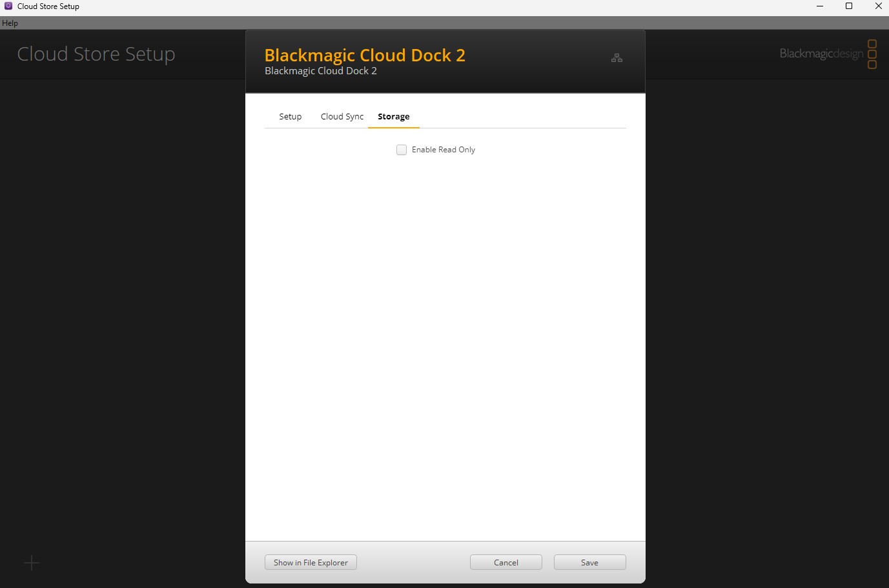The height and width of the screenshot is (588, 889).
Task: Click the Show in File Explorer button
Action: (x=311, y=563)
